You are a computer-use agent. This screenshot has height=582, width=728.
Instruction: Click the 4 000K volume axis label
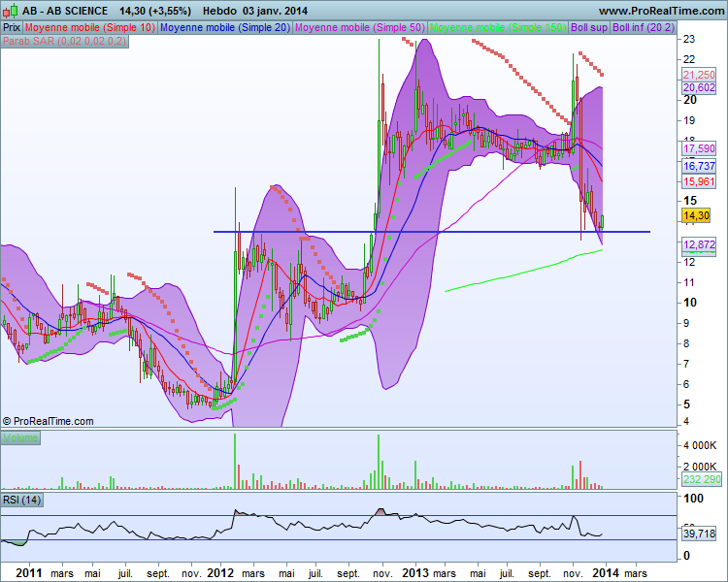click(x=700, y=445)
